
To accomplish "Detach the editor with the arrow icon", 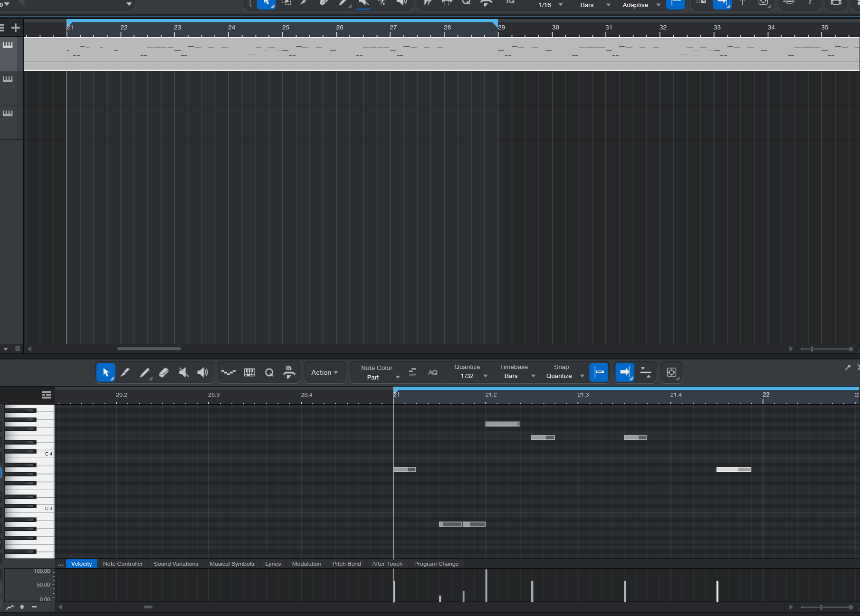I will pyautogui.click(x=848, y=367).
